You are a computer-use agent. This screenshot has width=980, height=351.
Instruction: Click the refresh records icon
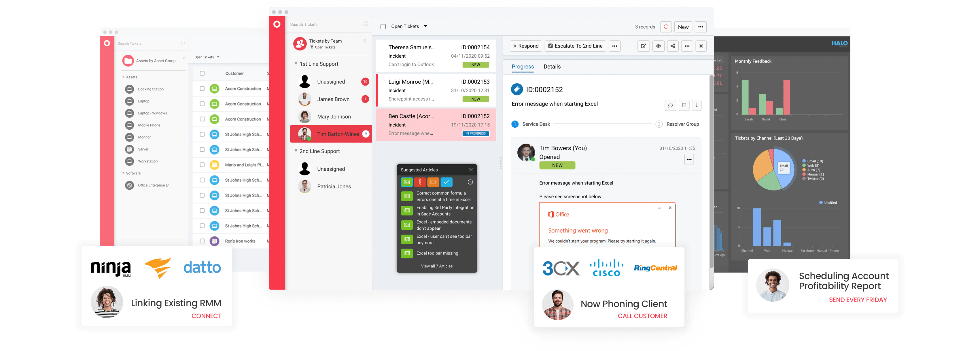tap(666, 27)
